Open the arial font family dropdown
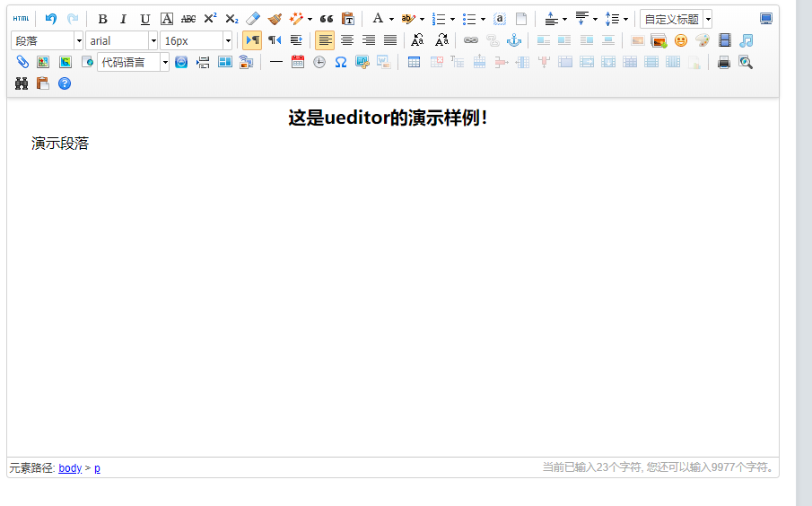This screenshot has width=812, height=506. (122, 40)
